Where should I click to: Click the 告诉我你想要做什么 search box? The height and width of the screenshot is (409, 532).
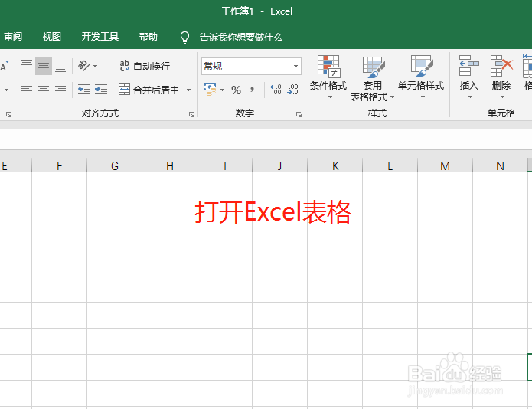click(241, 37)
